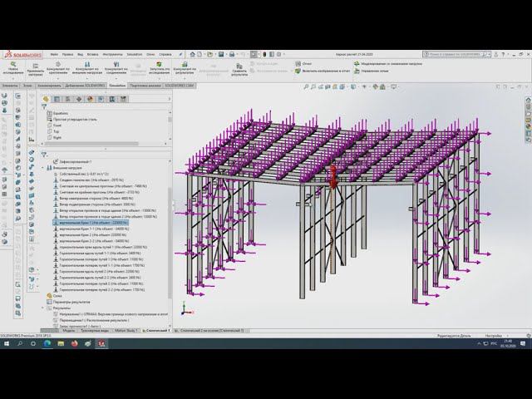Open the Файл menu

[54, 54]
